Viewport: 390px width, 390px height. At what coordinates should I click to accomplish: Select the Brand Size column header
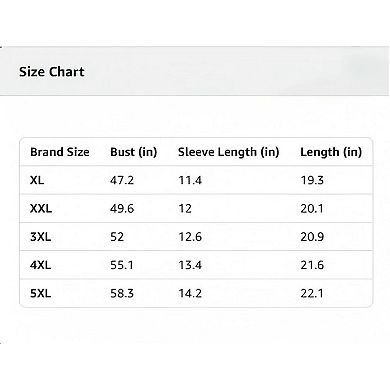(60, 152)
